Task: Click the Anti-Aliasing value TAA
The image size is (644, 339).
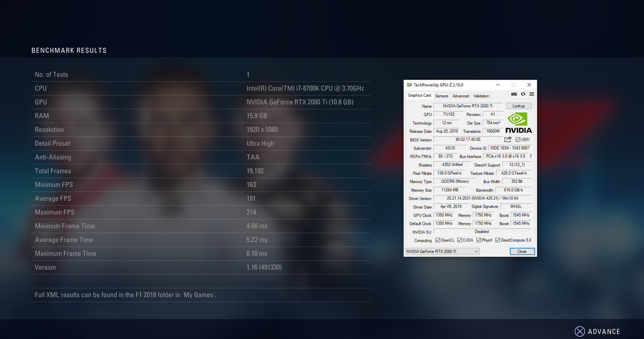Action: tap(253, 157)
